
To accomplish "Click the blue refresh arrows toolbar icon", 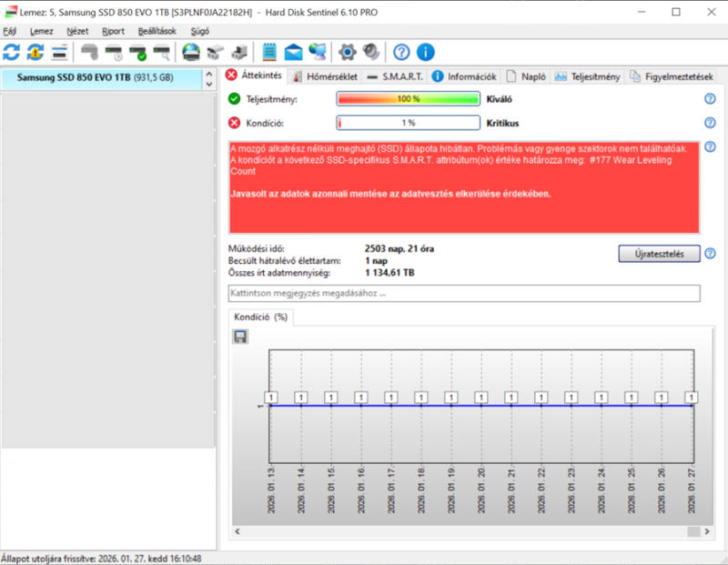I will coord(11,52).
